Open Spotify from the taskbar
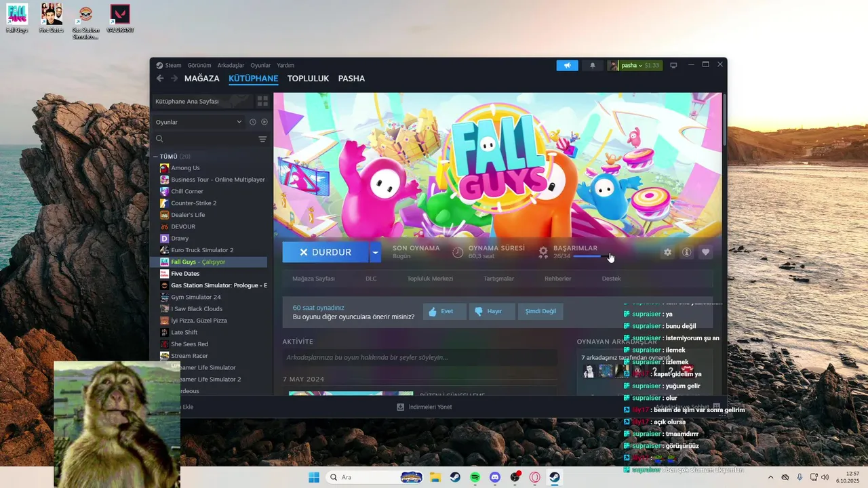The width and height of the screenshot is (868, 488). point(475,477)
